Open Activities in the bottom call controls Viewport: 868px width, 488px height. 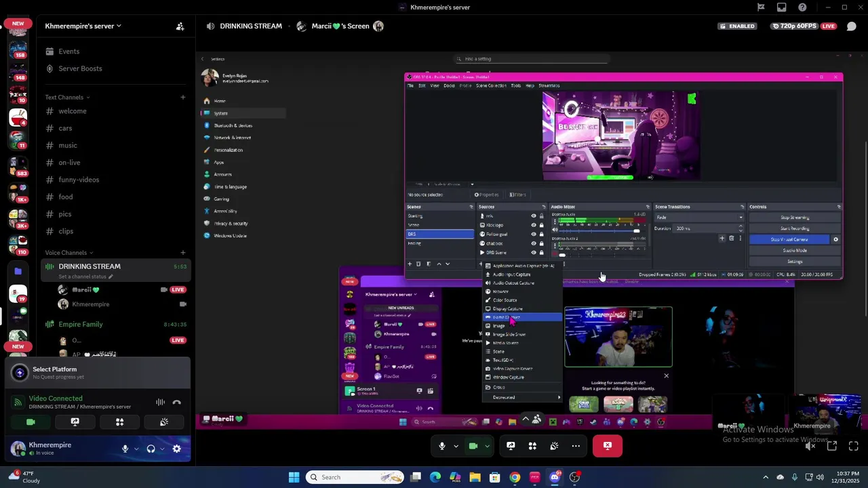(532, 446)
